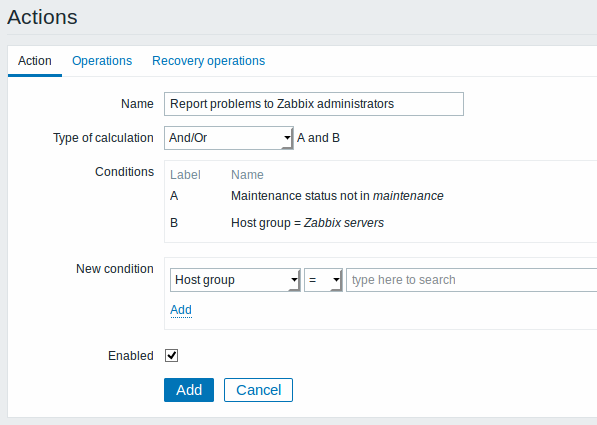Screen dimensions: 597x425
Task: Click the operator dropdown arrow icon
Action: [336, 280]
